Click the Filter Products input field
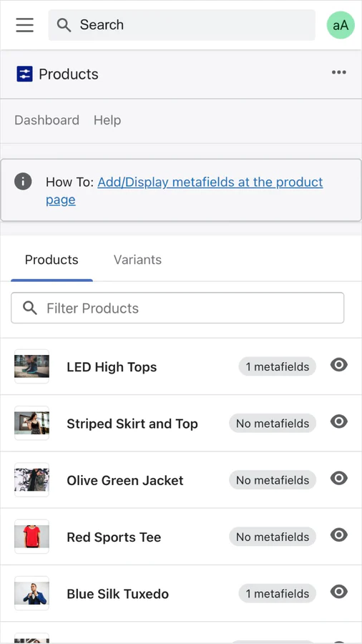The width and height of the screenshot is (362, 644). click(177, 308)
